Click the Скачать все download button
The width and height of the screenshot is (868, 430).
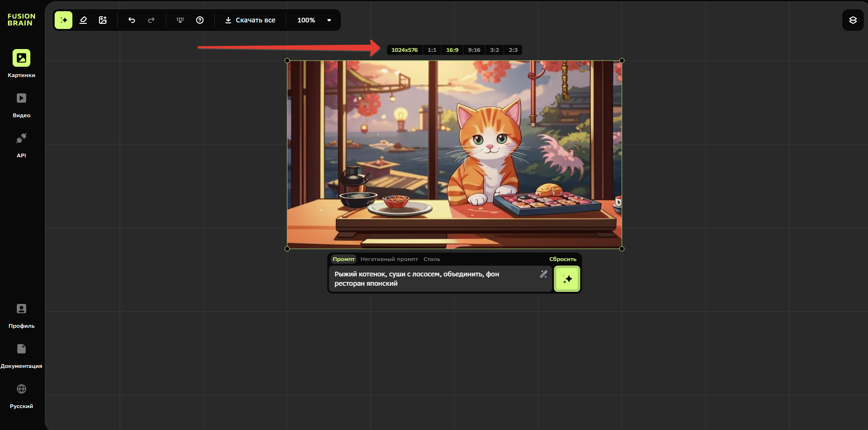250,20
